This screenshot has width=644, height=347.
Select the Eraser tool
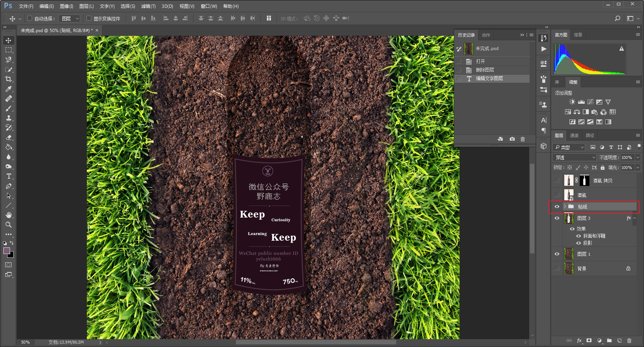tap(9, 137)
